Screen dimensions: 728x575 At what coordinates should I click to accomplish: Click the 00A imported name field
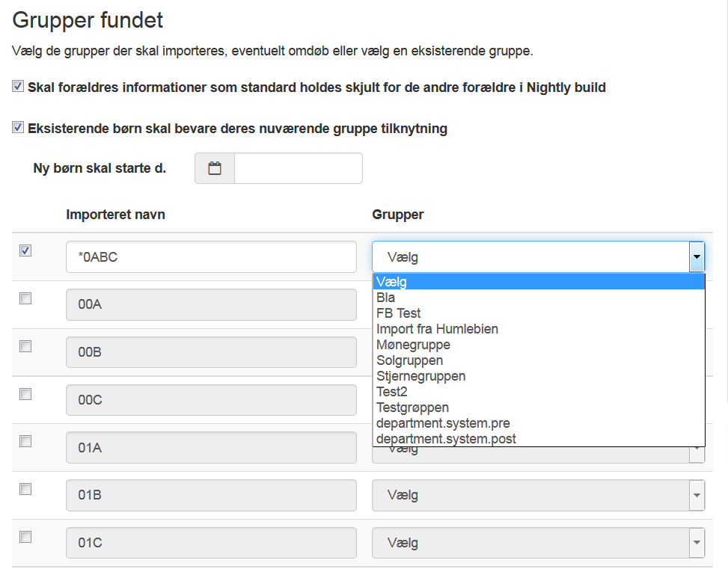[x=211, y=304]
